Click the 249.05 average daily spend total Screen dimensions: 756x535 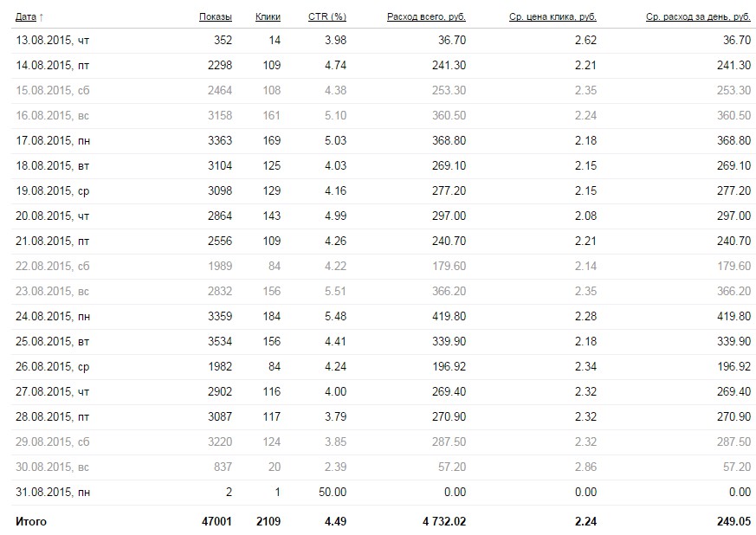(x=733, y=521)
